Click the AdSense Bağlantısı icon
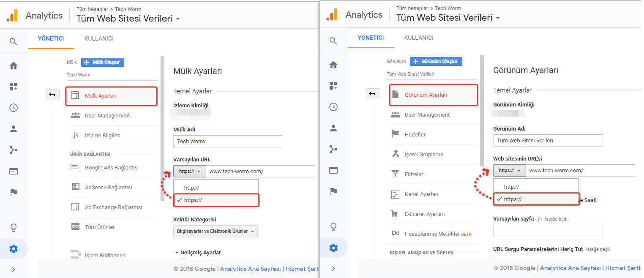This screenshot has height=278, width=644. click(75, 187)
